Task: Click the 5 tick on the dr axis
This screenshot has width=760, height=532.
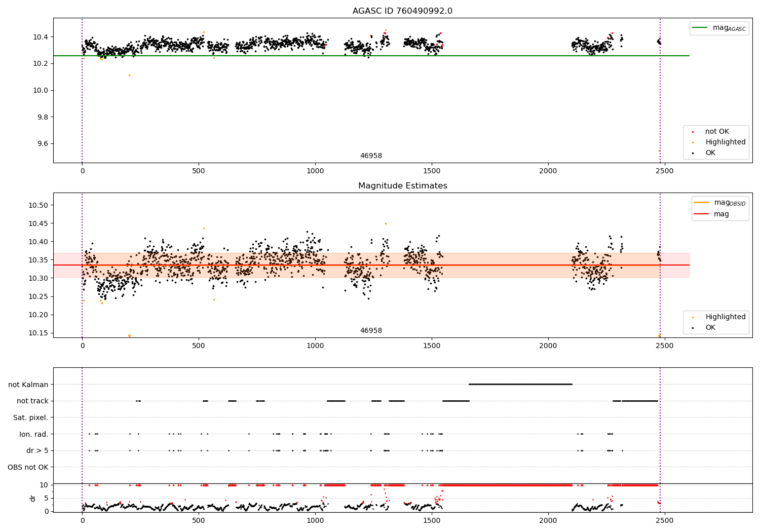Action: pos(46,498)
